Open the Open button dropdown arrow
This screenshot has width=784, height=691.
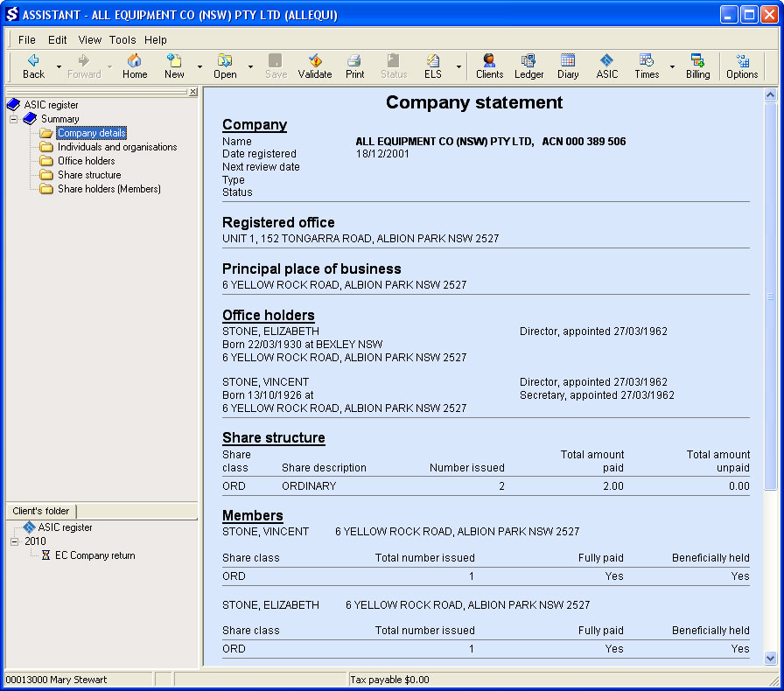point(250,67)
